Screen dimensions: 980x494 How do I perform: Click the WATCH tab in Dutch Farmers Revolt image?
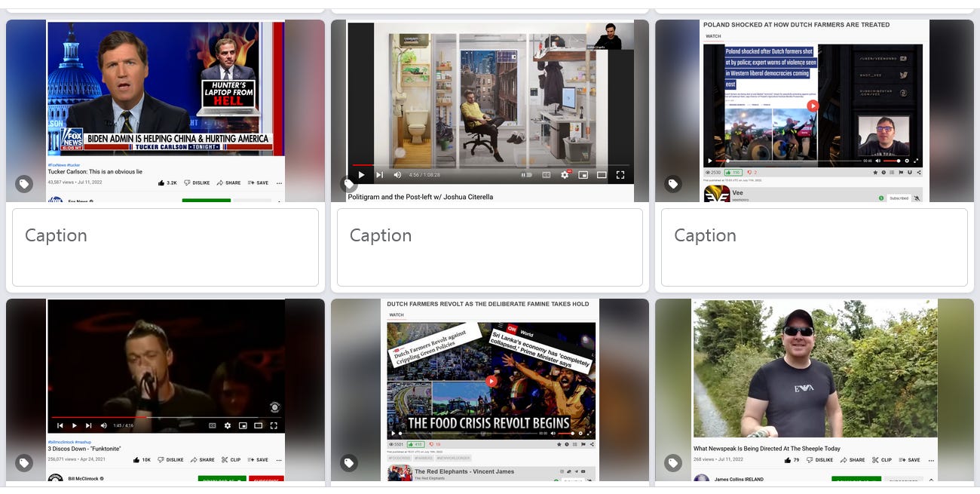coord(397,315)
